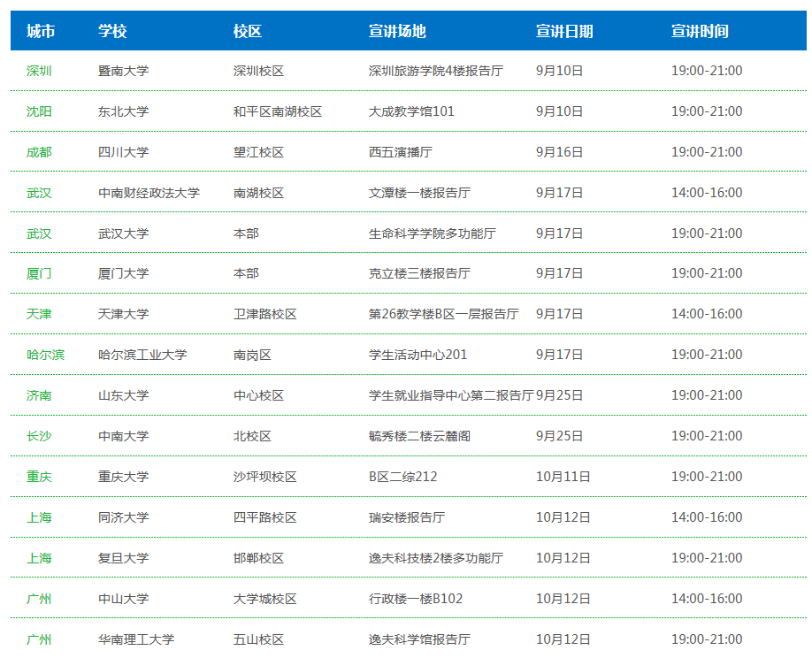812x658 pixels.
Task: Click the 城市 column header
Action: [x=41, y=31]
